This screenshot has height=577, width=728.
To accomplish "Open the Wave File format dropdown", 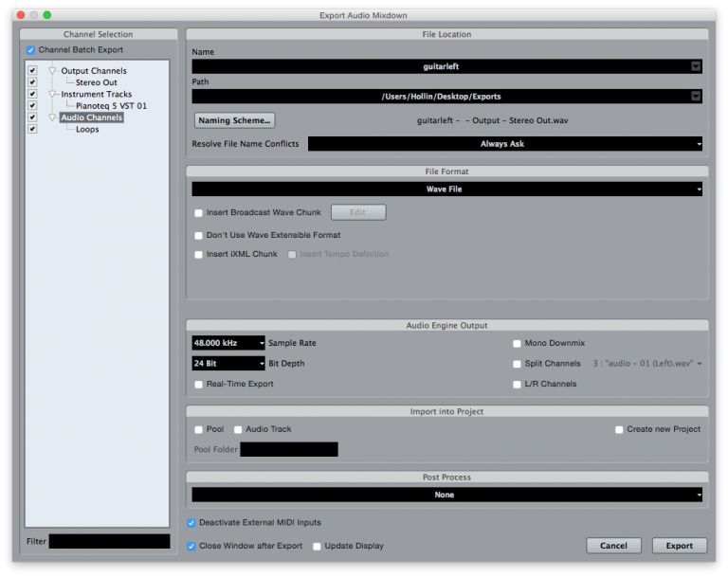I will click(447, 189).
